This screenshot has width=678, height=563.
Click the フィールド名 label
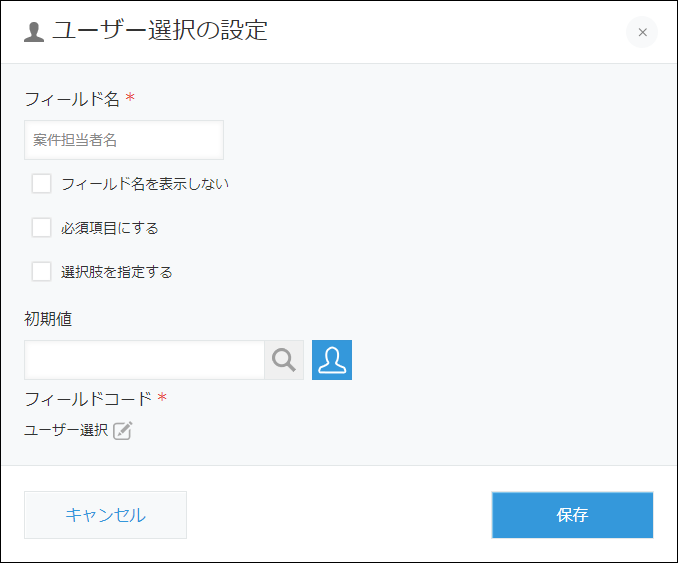(72, 99)
